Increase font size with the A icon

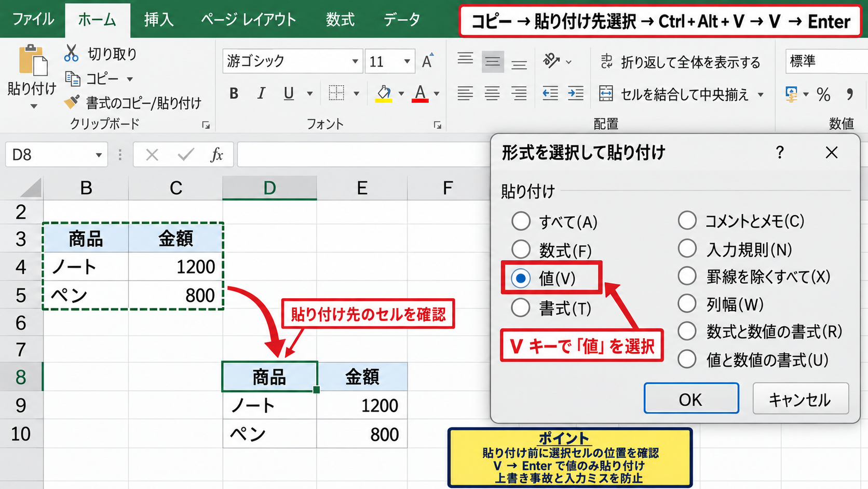428,61
